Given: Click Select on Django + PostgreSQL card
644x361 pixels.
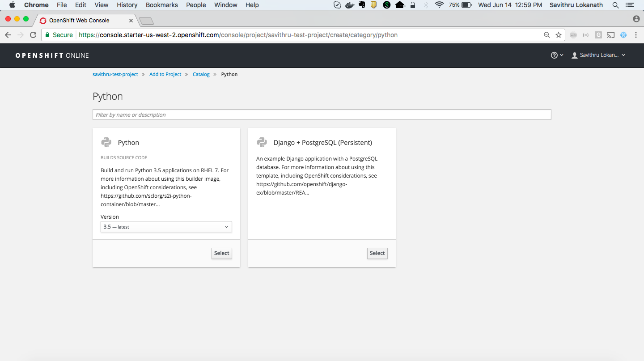Looking at the screenshot, I should click(377, 253).
